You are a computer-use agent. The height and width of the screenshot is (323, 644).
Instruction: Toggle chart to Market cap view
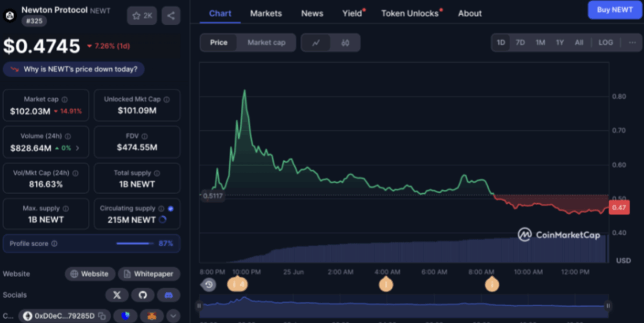[x=266, y=43]
